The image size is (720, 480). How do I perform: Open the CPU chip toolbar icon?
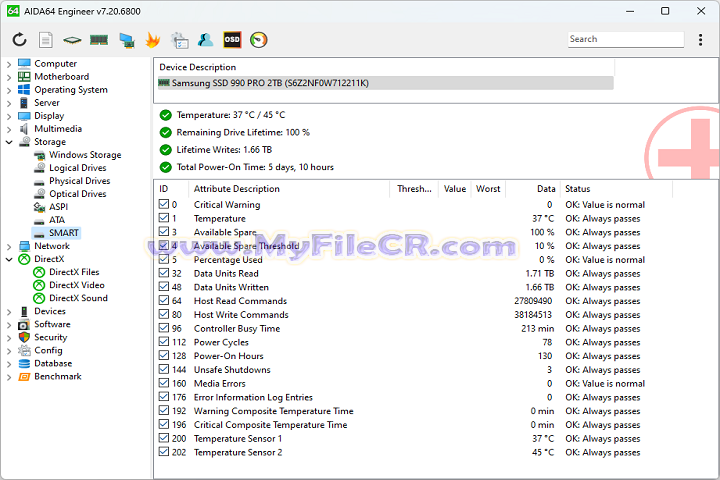(x=72, y=40)
